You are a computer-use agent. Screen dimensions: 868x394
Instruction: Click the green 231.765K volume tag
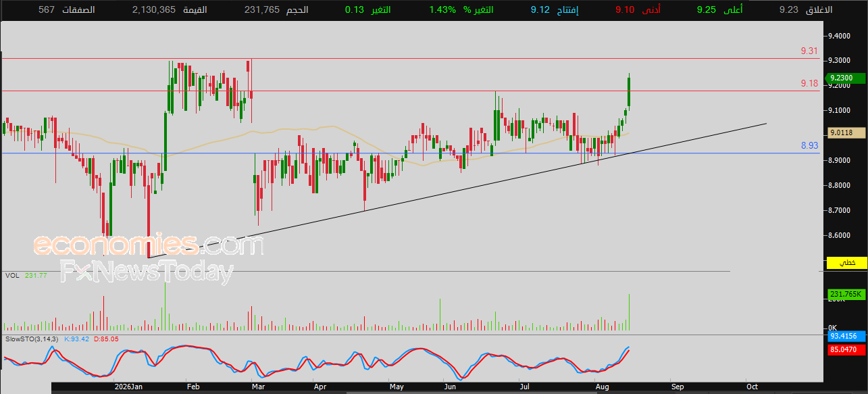[x=846, y=295]
